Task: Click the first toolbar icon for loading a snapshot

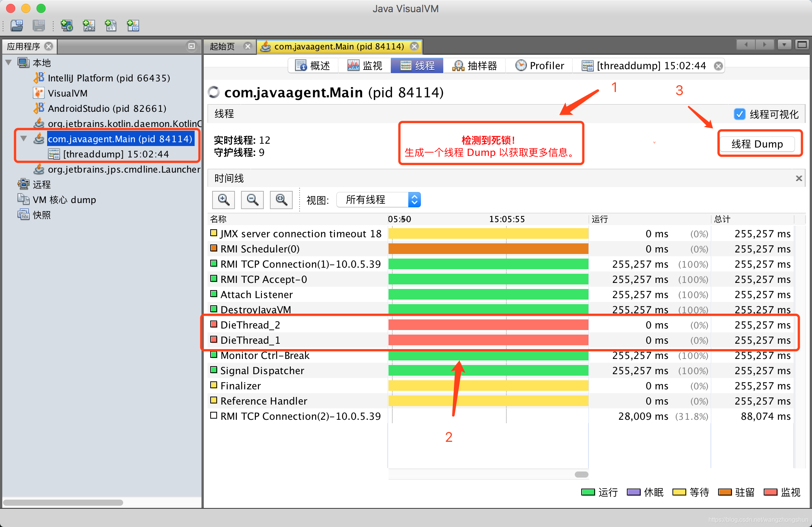Action: pos(17,25)
